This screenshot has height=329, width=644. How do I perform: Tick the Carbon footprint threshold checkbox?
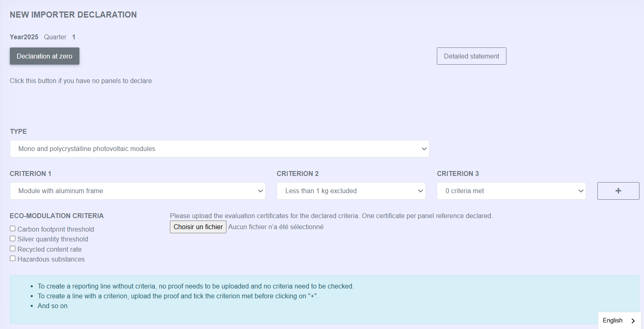[x=13, y=229]
